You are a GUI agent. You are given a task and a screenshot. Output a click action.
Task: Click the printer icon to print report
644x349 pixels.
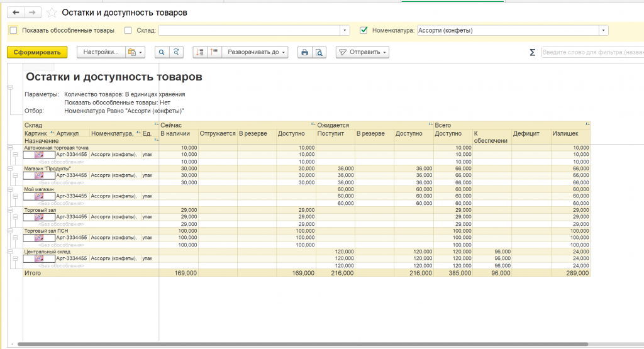coord(305,52)
